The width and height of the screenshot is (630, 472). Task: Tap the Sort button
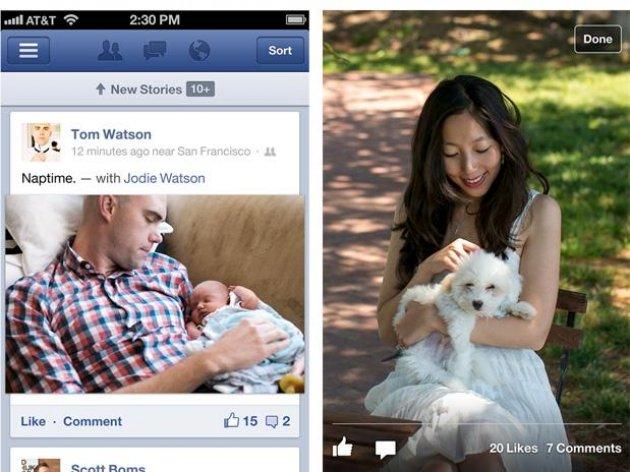280,51
